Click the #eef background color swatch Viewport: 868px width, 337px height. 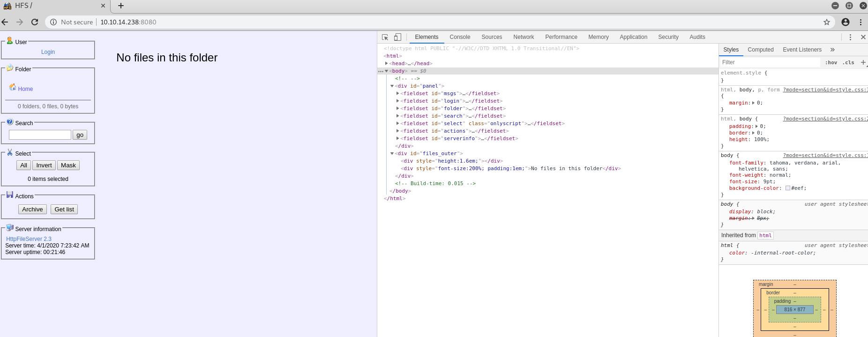[x=788, y=188]
